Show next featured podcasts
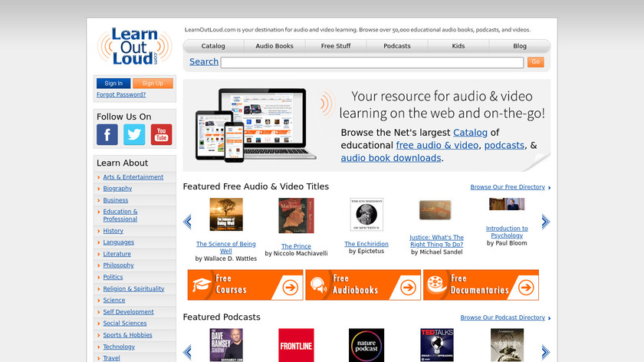Screen dimensions: 644x362 coord(545,352)
